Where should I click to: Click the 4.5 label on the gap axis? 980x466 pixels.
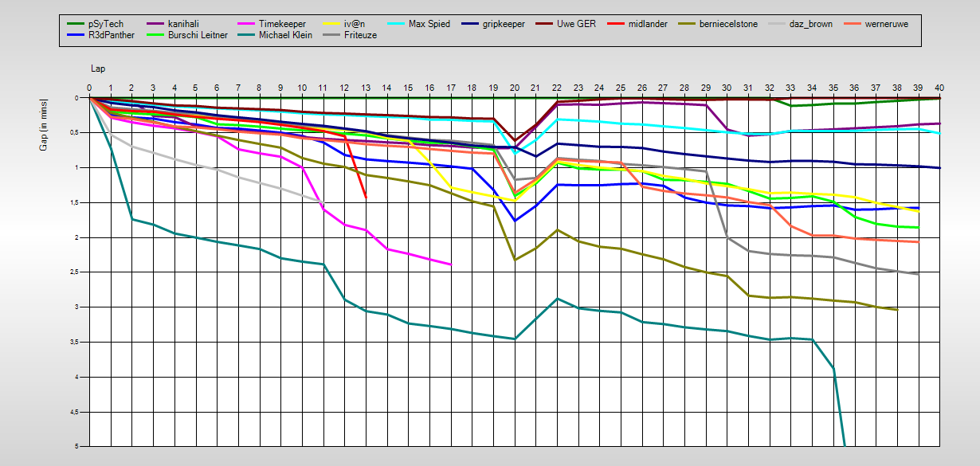[x=75, y=412]
